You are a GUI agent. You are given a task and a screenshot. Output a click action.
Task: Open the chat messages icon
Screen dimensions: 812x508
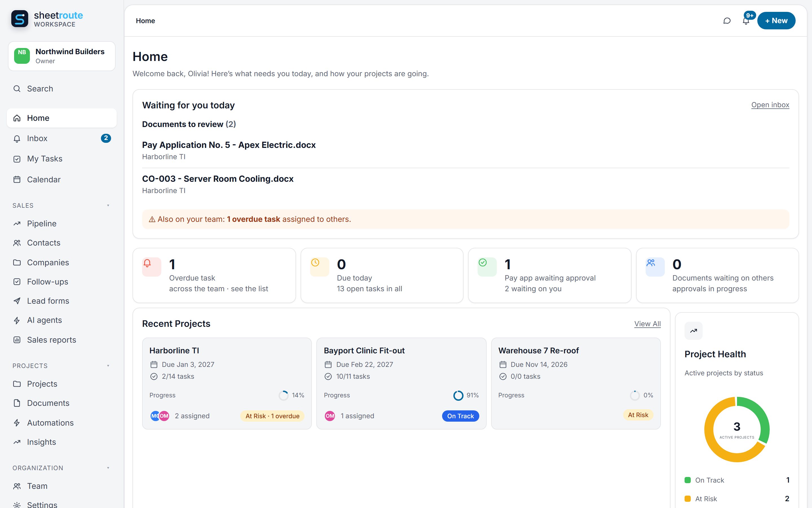click(x=727, y=21)
